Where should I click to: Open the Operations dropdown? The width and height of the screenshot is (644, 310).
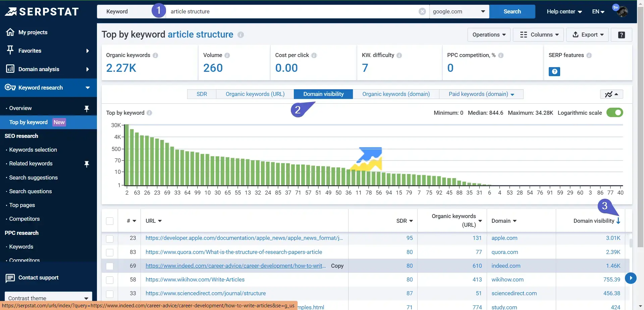point(489,35)
